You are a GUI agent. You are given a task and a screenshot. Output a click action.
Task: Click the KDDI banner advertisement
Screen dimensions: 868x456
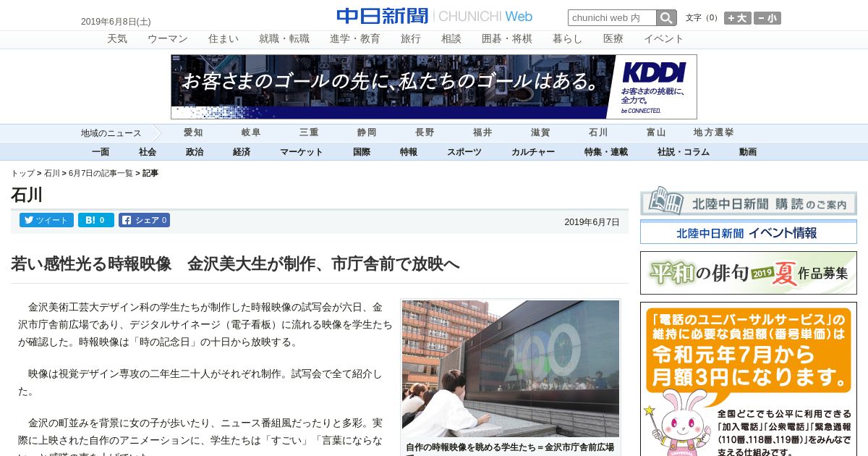pyautogui.click(x=434, y=87)
